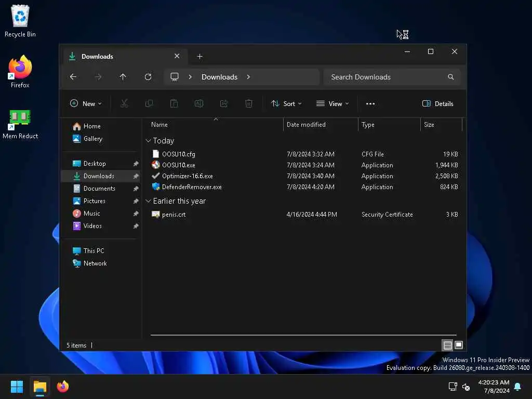Open the See more ellipsis menu
Screen dimensions: 532x399
[370, 104]
